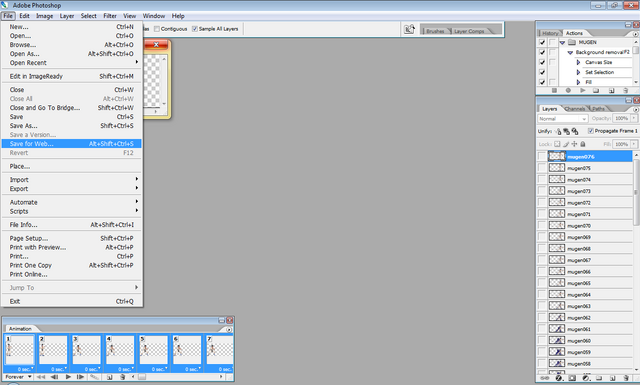Viewport: 640px width, 385px height.
Task: Toggle Sample All Layers checkbox
Action: pos(195,29)
